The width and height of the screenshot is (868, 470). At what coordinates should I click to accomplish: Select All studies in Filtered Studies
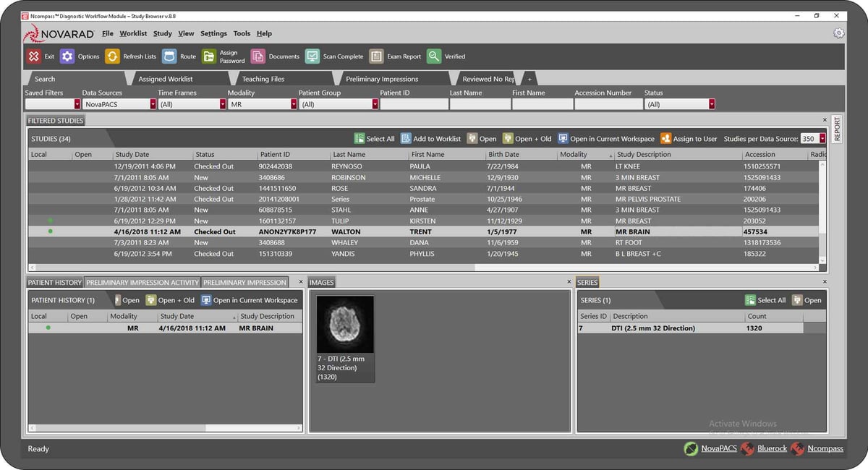click(x=373, y=138)
